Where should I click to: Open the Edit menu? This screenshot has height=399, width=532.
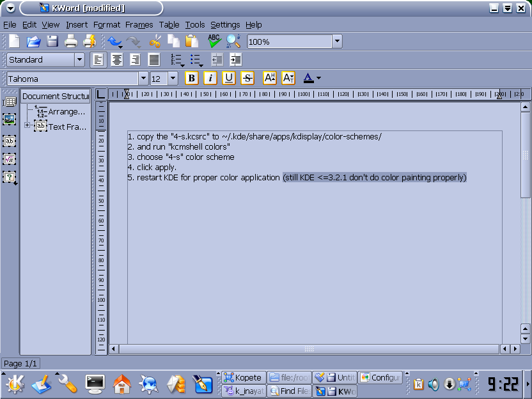pos(29,25)
